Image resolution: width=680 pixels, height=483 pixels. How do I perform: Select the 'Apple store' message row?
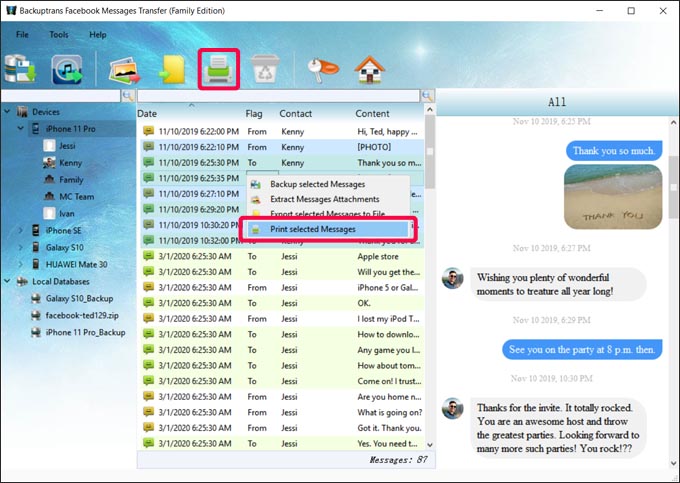click(x=282, y=256)
